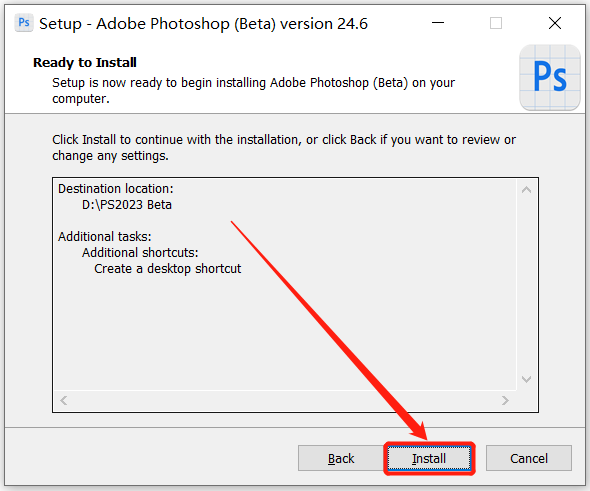The width and height of the screenshot is (590, 491).
Task: Click the scroll down arrow in summary box
Action: [526, 379]
